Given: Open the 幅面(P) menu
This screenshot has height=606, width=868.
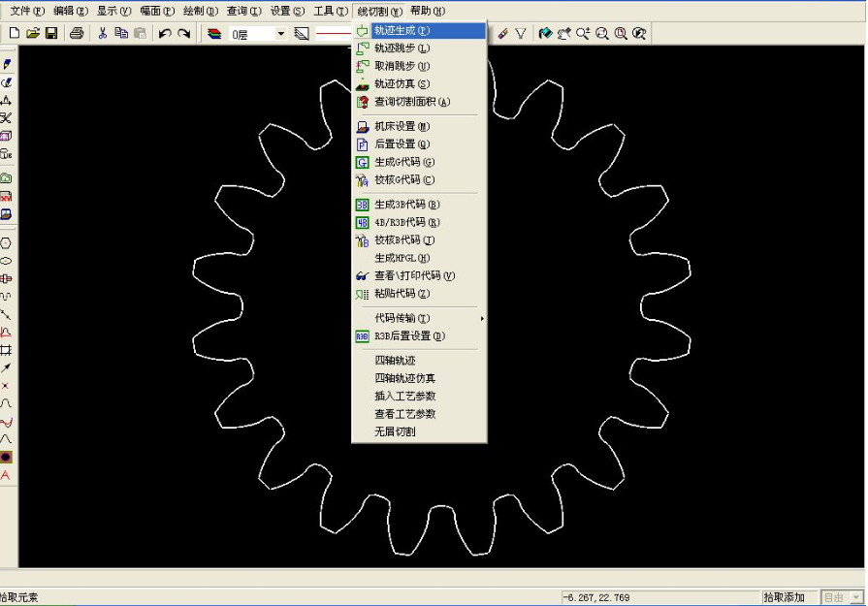Looking at the screenshot, I should [157, 11].
